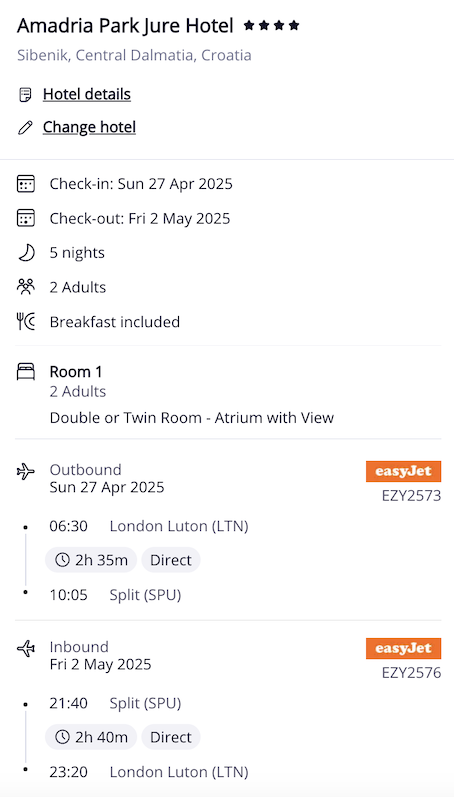This screenshot has width=454, height=797.
Task: Open the Hotel details link
Action: coord(86,95)
